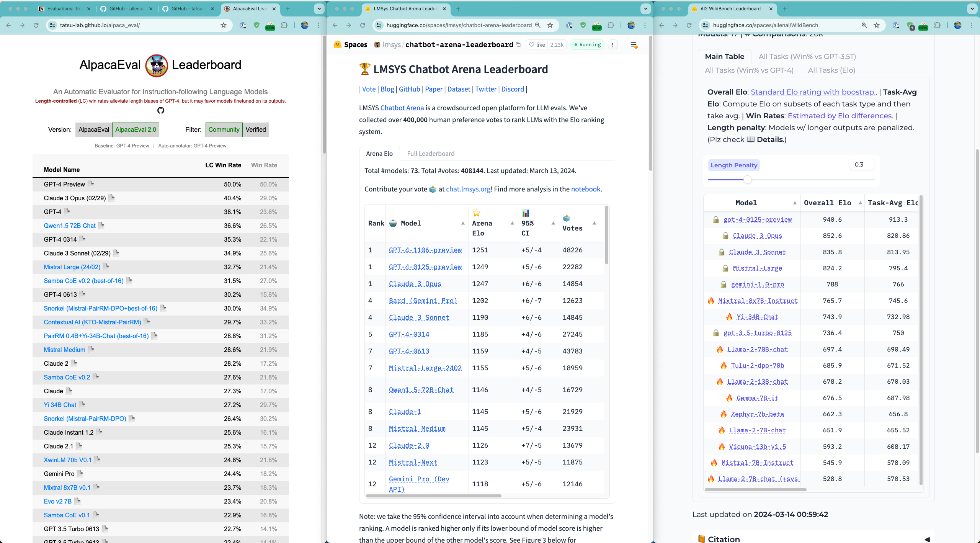Bookmark star in Chatbot Arena window
This screenshot has height=543, width=980.
coord(550,25)
